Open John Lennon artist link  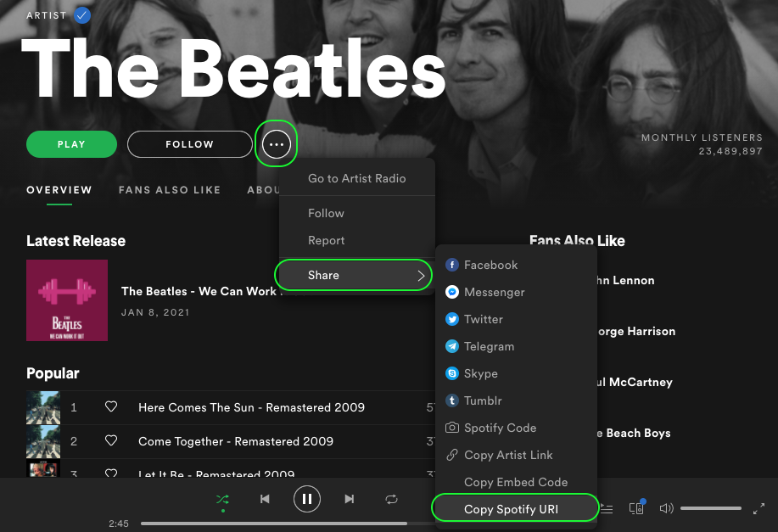tap(625, 280)
